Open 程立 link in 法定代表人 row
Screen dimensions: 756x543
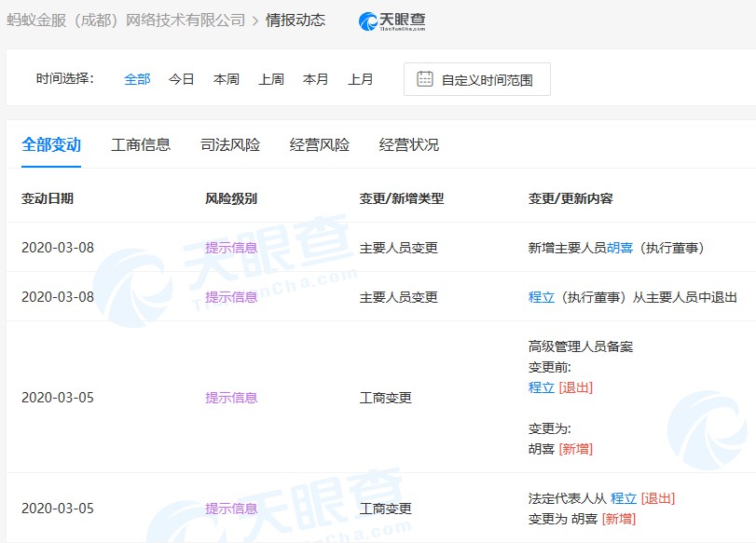coord(624,498)
